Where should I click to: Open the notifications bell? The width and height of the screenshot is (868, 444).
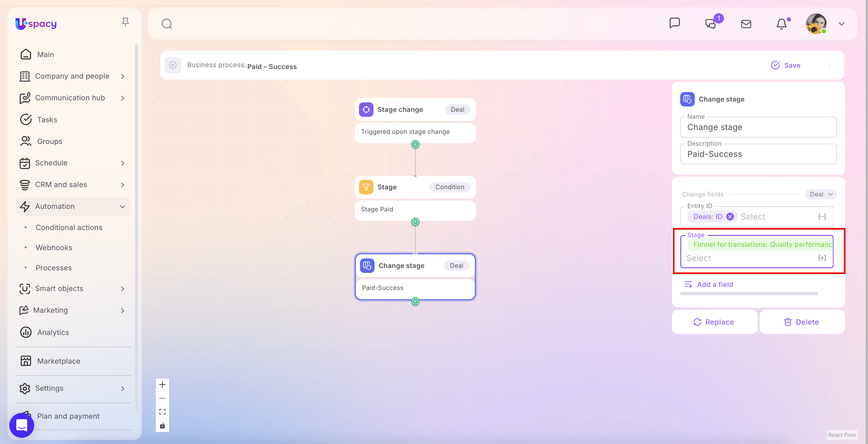(x=781, y=24)
